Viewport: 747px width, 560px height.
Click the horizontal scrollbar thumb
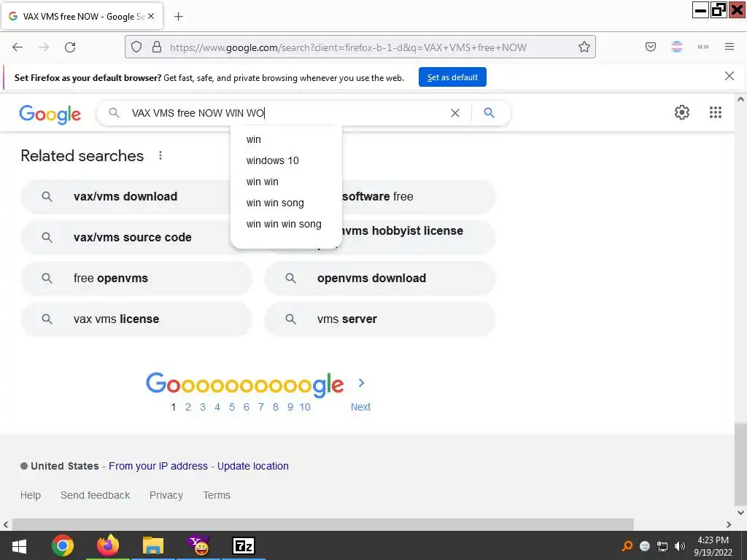(x=323, y=524)
